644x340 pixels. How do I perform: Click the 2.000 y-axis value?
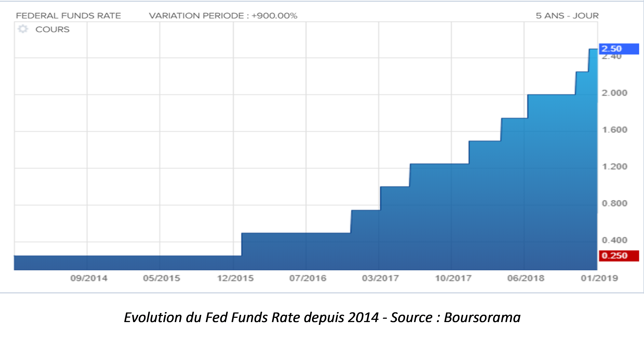click(615, 93)
